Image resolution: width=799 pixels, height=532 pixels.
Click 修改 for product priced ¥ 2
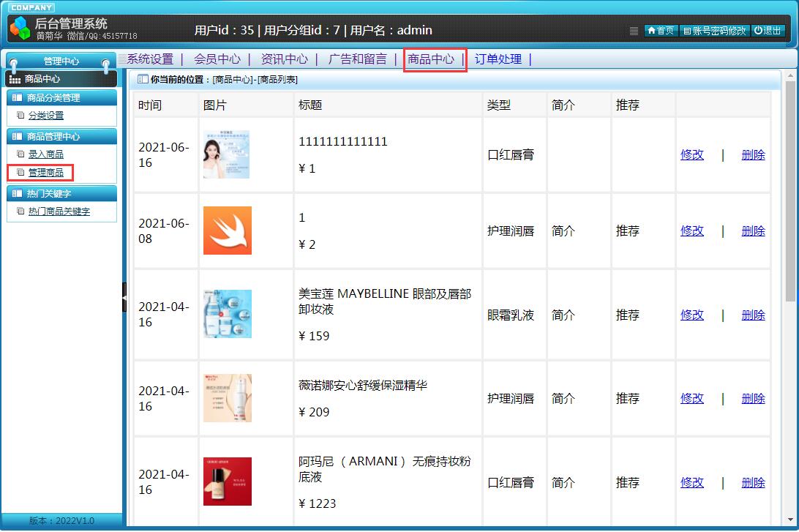point(692,231)
